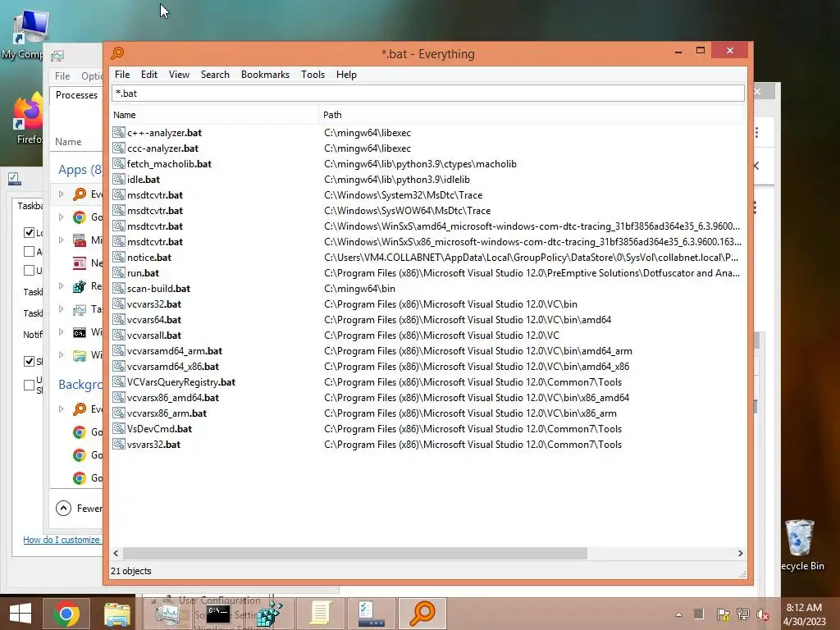
Task: Toggle the first checked Taskbar properties checkbox
Action: click(29, 232)
